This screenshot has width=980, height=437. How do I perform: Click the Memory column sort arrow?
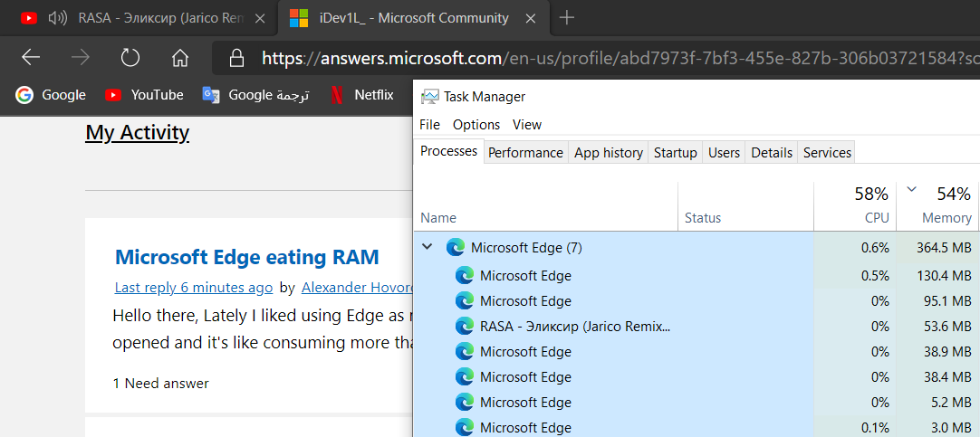pos(912,189)
